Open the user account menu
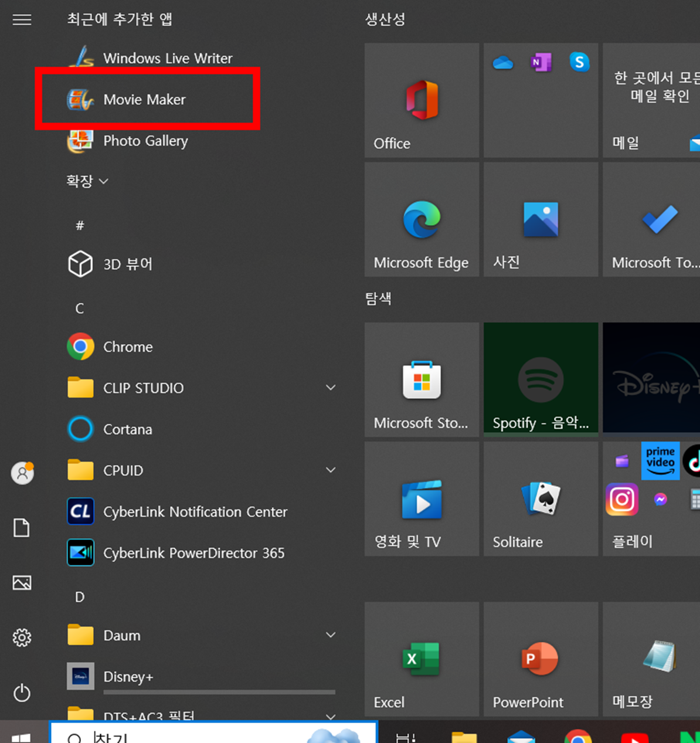The width and height of the screenshot is (700, 743). [x=22, y=473]
